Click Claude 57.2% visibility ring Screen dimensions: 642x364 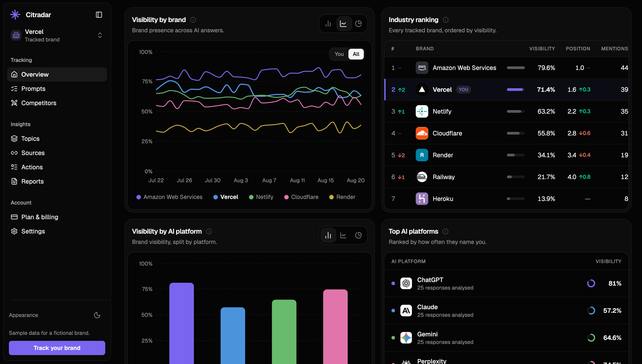click(x=591, y=311)
